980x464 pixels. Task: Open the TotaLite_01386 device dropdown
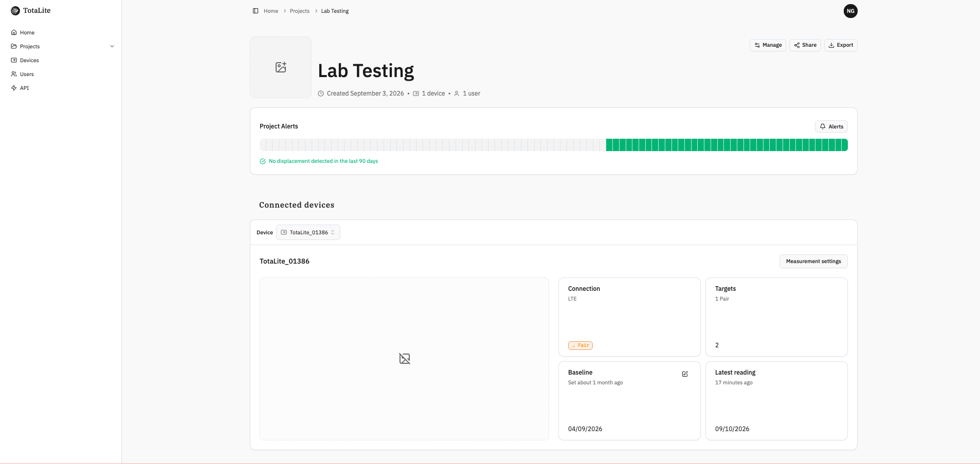308,232
